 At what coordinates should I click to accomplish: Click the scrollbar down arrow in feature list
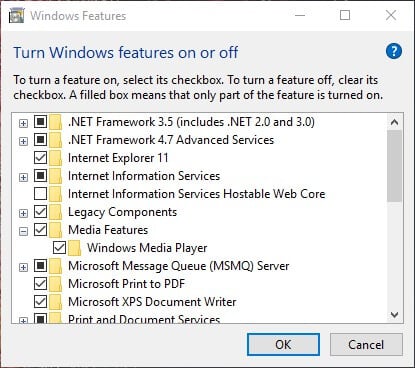[x=395, y=314]
